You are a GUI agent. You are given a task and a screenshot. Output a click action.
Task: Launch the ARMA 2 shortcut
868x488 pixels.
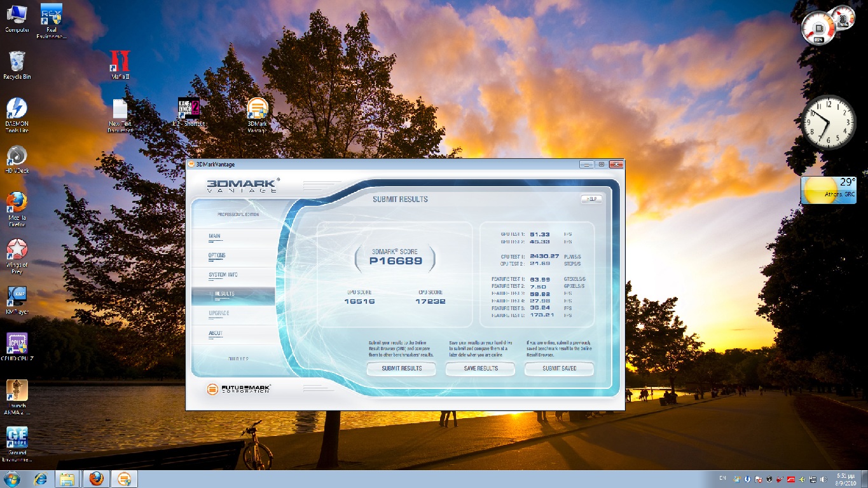pos(17,397)
